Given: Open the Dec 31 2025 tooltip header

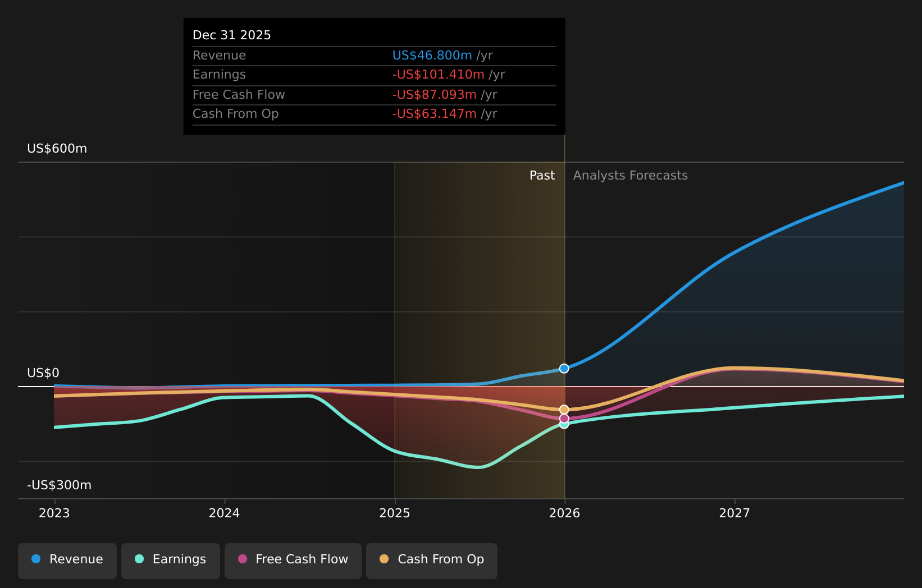Looking at the screenshot, I should [231, 34].
